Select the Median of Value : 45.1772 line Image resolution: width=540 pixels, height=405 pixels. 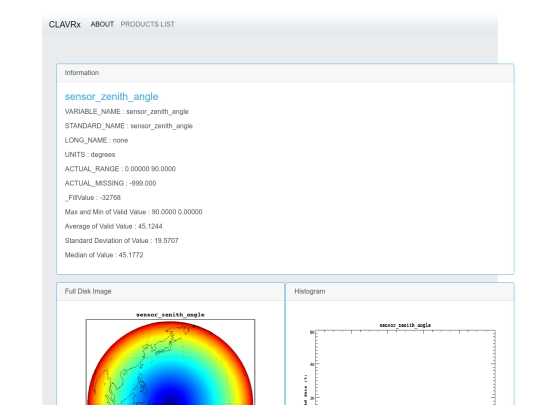click(104, 255)
